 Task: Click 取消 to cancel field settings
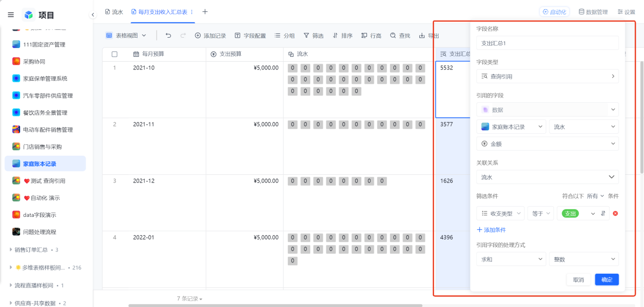(578, 280)
